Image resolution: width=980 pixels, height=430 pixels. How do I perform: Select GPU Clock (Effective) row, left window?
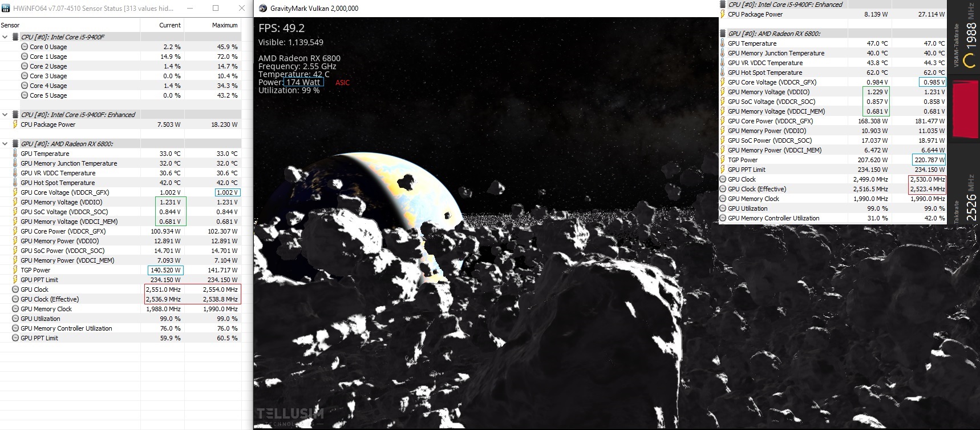[x=120, y=299]
